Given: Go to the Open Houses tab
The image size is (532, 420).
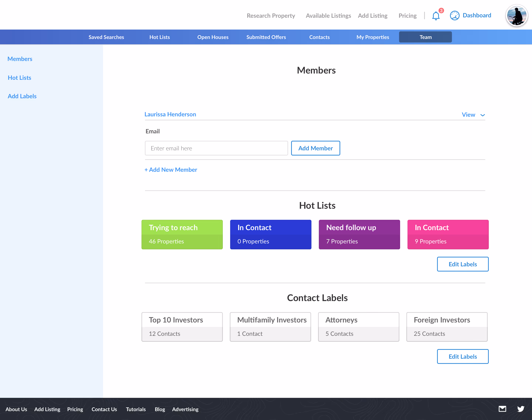Looking at the screenshot, I should coord(213,37).
